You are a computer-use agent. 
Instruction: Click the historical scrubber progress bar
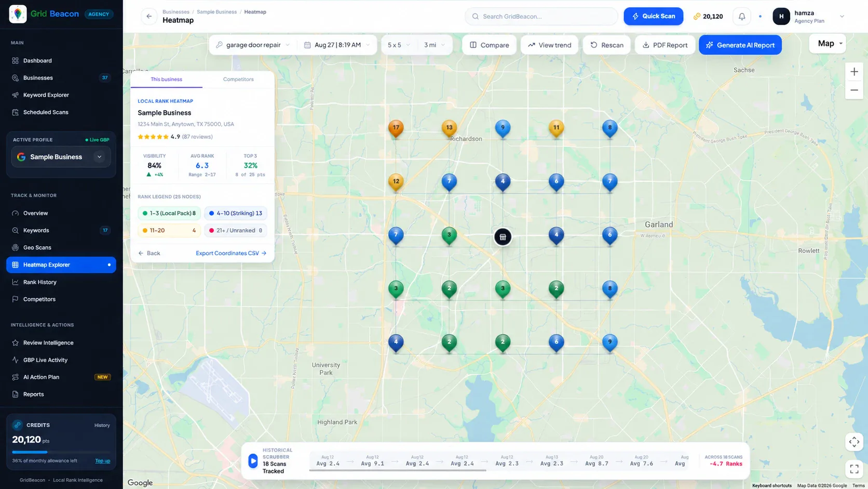(x=398, y=470)
